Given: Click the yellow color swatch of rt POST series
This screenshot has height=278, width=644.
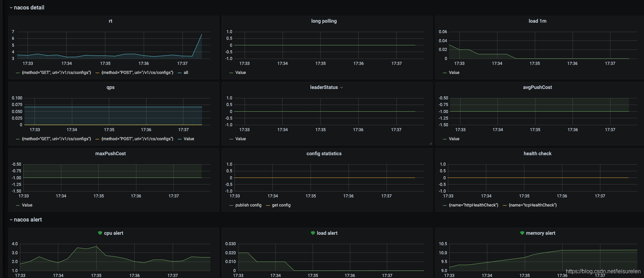Looking at the screenshot, I should click(x=97, y=73).
